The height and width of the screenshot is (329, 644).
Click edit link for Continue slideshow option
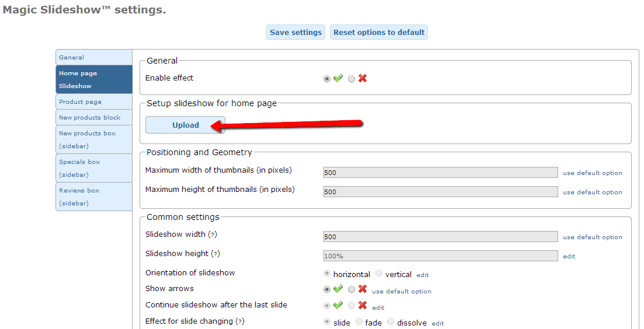(378, 307)
